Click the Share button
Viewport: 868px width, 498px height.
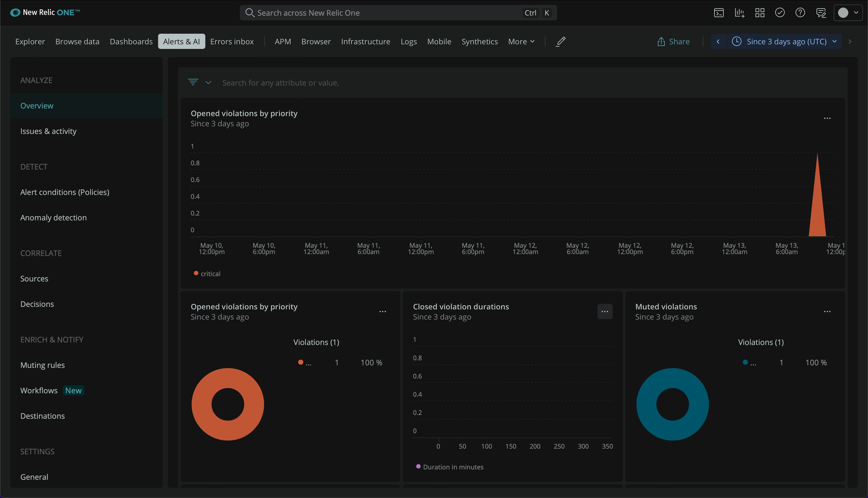click(x=673, y=41)
